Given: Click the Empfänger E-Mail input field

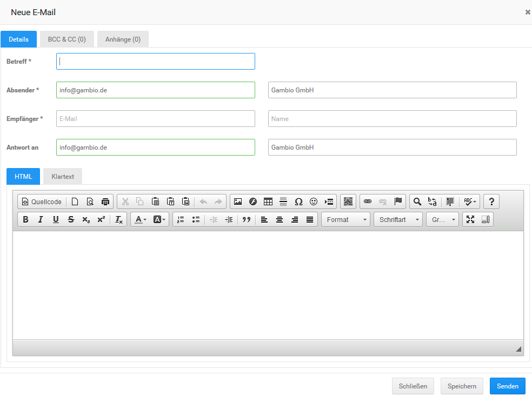Looking at the screenshot, I should coord(156,119).
